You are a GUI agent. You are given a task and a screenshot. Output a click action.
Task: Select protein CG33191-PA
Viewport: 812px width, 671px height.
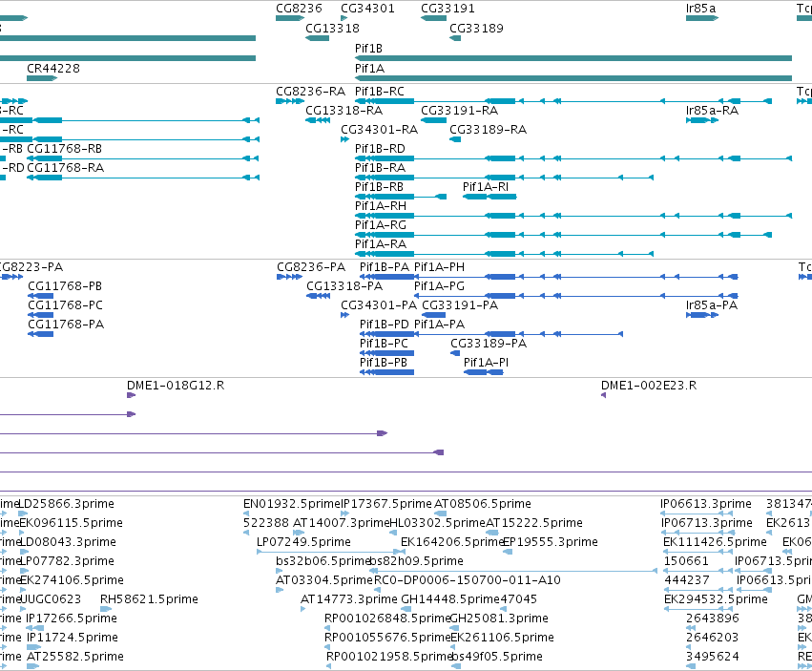(x=434, y=315)
